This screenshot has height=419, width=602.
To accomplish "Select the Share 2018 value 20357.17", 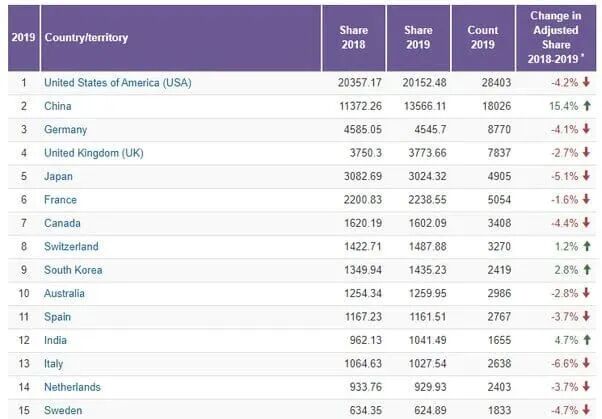I will click(360, 83).
